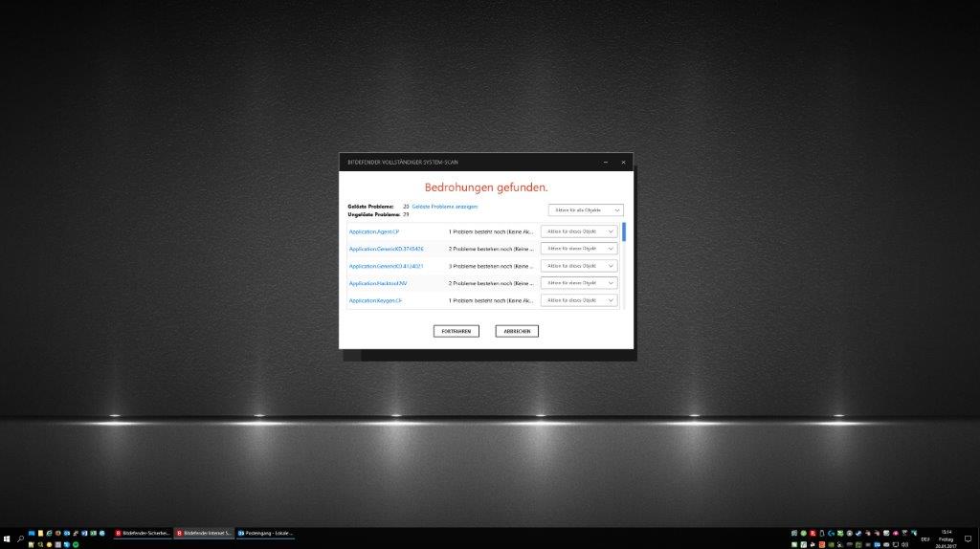980x549 pixels.
Task: Open Internet Explorer from the taskbar
Action: pyautogui.click(x=50, y=534)
